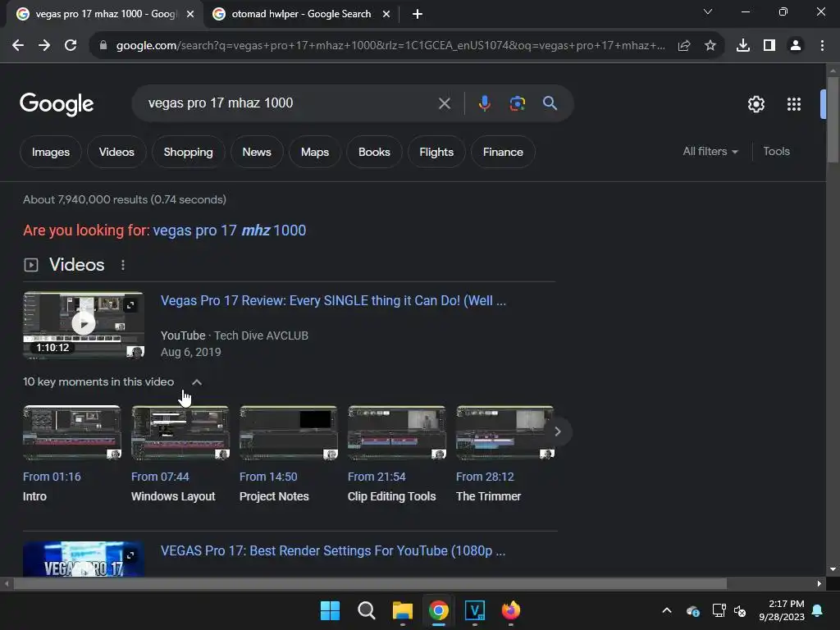Viewport: 840px width, 630px height.
Task: Open the Google apps grid
Action: (794, 104)
